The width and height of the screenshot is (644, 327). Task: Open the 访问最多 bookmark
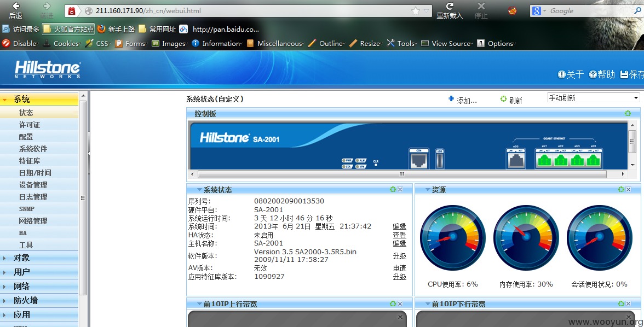(x=21, y=29)
